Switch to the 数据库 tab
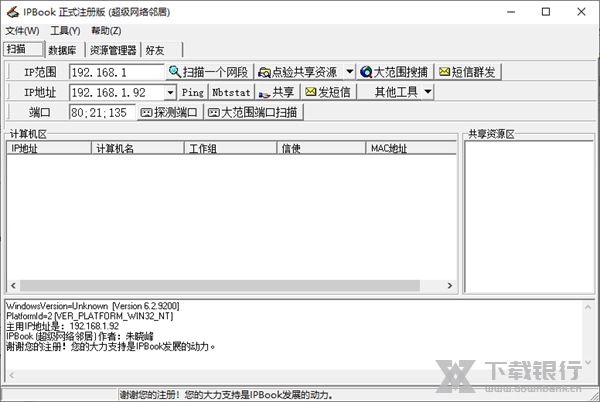600x402 pixels. pos(65,50)
